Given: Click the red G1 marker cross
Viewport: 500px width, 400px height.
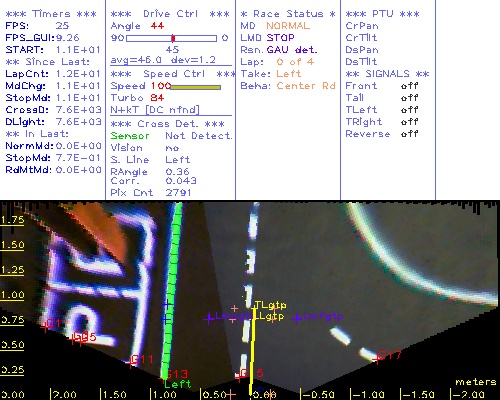Looking at the screenshot, I should [44, 327].
